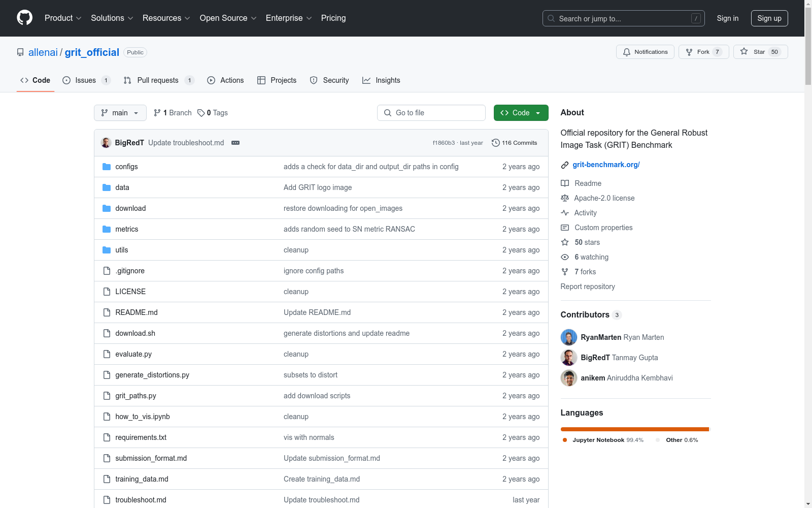Open the Security tab
The image size is (812, 508).
[329, 80]
